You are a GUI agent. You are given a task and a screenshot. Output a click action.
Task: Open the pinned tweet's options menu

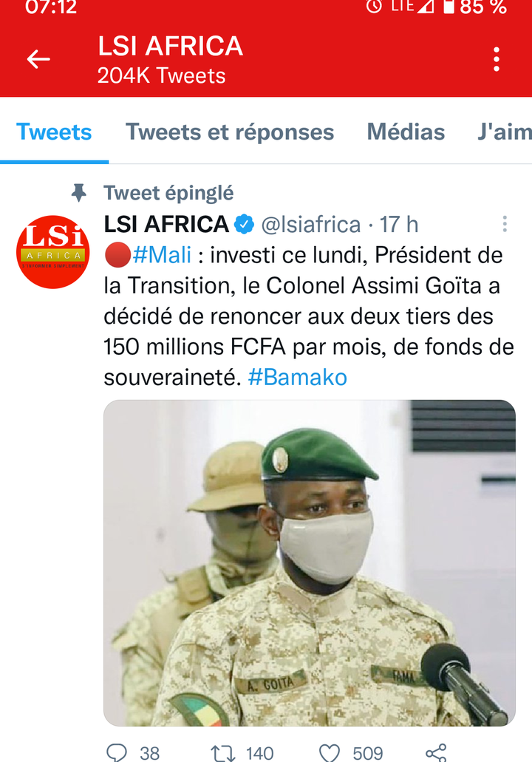tap(505, 224)
